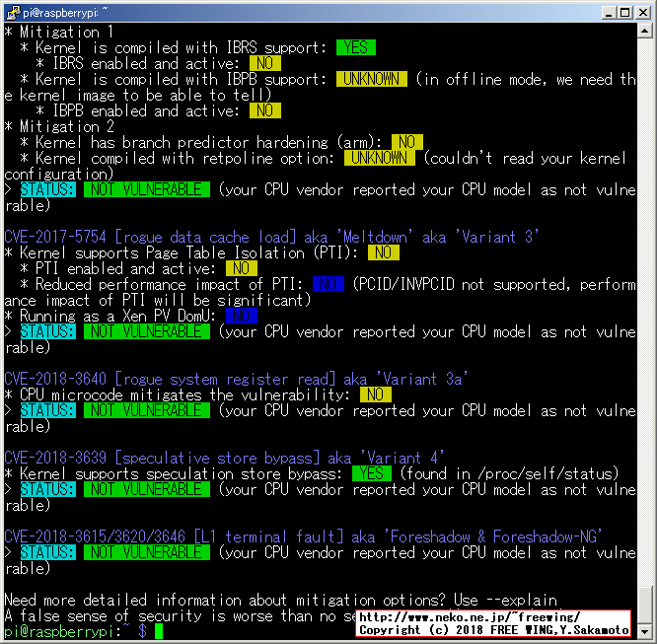This screenshot has width=657, height=644.
Task: Click the CVE-2017-5754 Meltdown heading line
Action: pyautogui.click(x=271, y=237)
